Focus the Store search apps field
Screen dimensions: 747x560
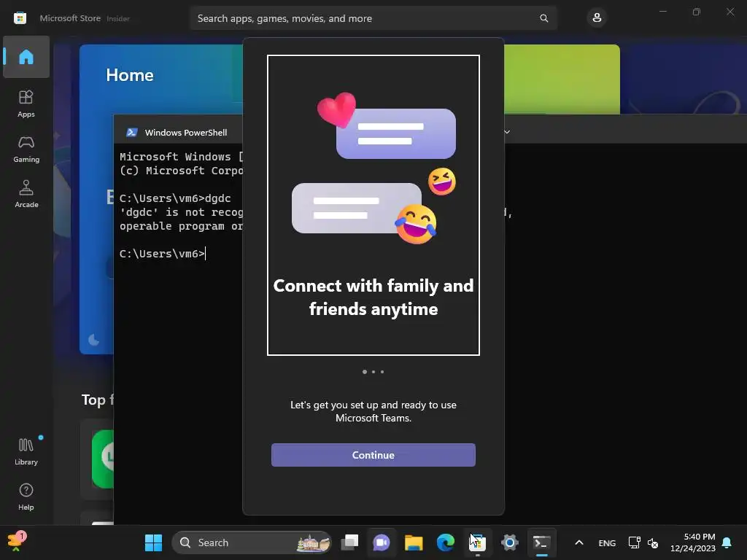coord(373,18)
